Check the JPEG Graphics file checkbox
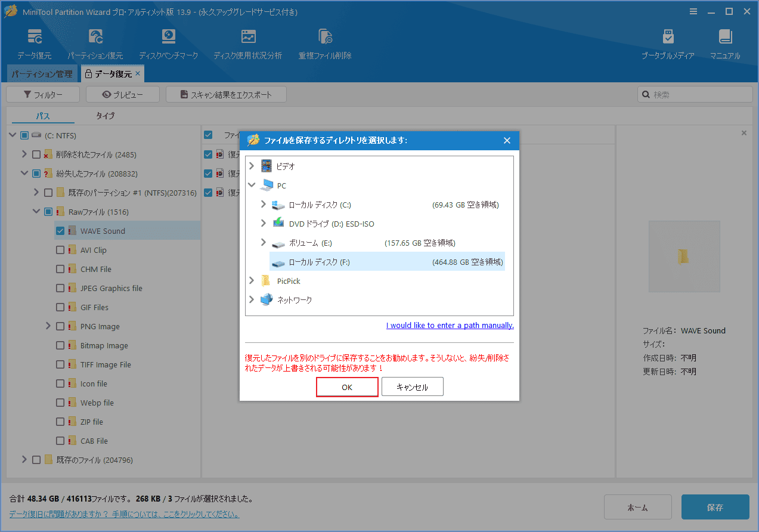 (60, 288)
